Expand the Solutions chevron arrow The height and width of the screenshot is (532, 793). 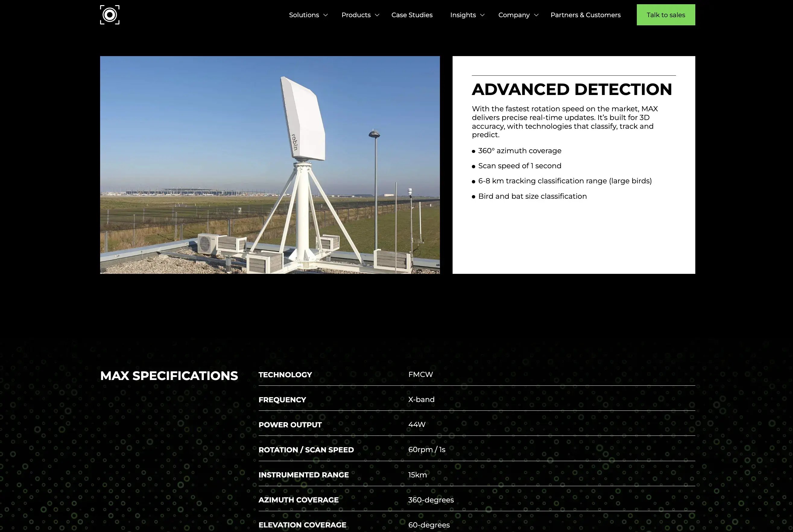click(325, 15)
